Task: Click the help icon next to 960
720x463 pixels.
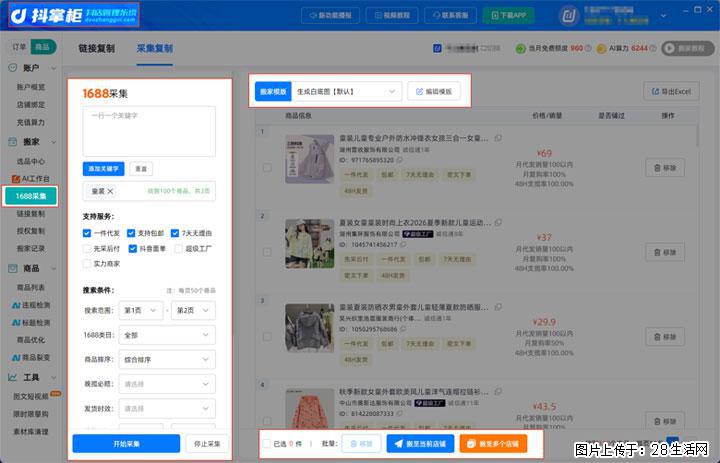Action: pyautogui.click(x=588, y=48)
